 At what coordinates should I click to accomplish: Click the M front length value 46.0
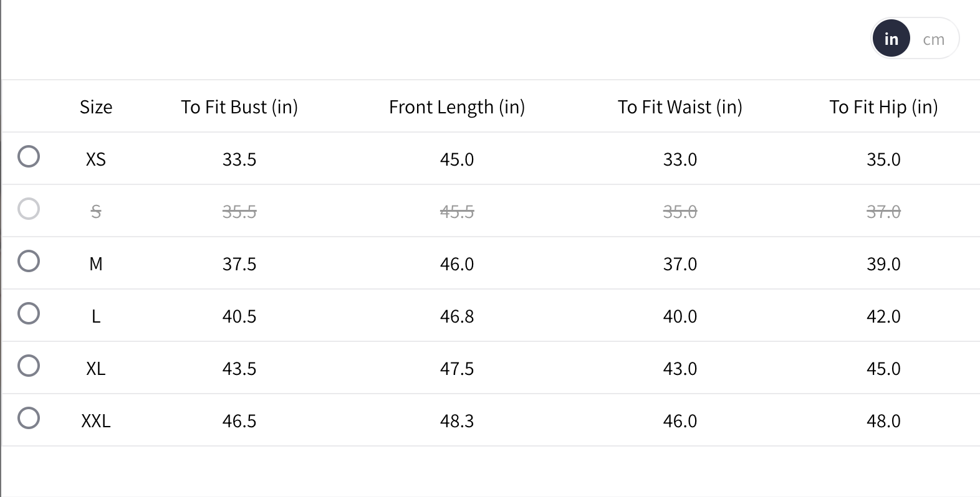[x=457, y=264]
